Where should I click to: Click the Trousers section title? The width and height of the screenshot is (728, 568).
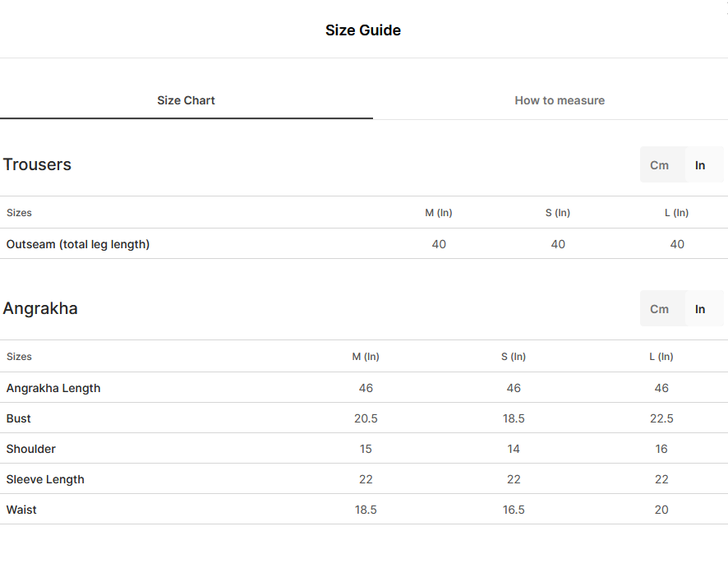coord(37,164)
